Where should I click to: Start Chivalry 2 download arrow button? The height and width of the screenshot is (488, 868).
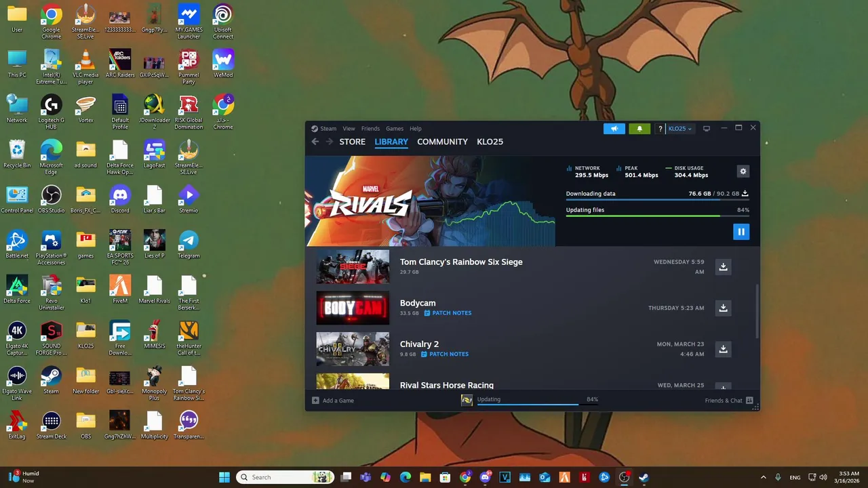(x=723, y=349)
